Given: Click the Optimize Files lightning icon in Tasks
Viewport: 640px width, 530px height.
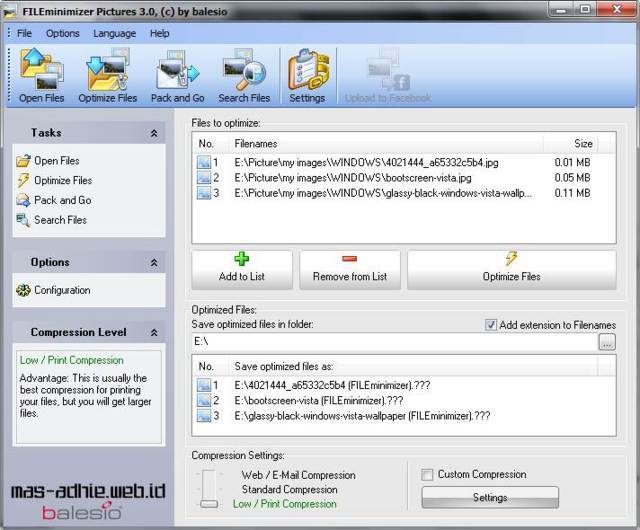Looking at the screenshot, I should point(23,180).
